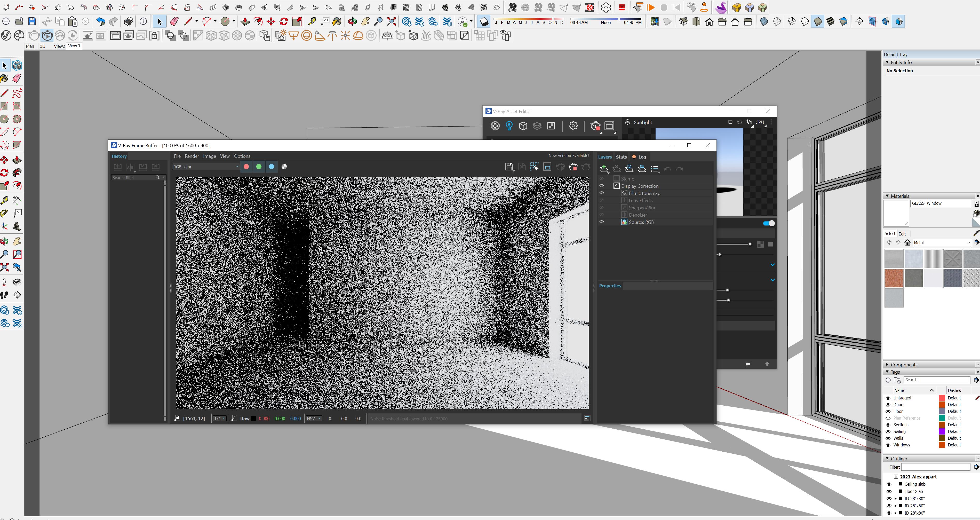Open Materials tab in Asset Editor
Image resolution: width=980 pixels, height=520 pixels.
point(495,126)
